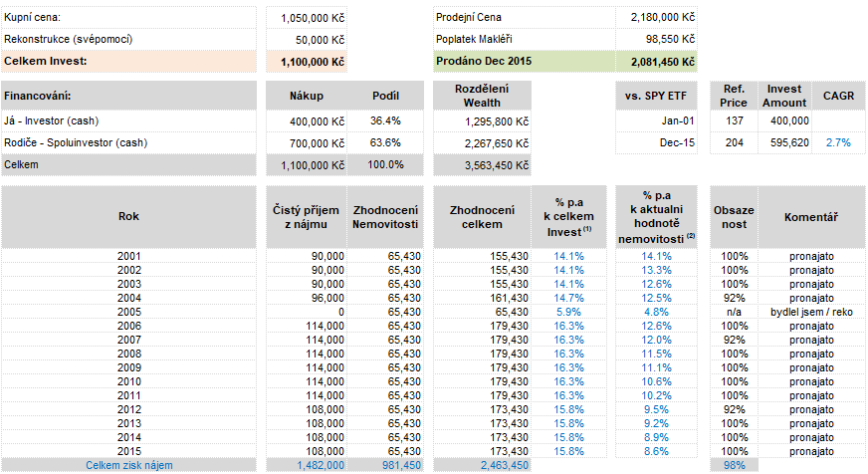Click the % p.a k aktualni hodnotě nemovitosti header
868x474 pixels.
[x=656, y=216]
